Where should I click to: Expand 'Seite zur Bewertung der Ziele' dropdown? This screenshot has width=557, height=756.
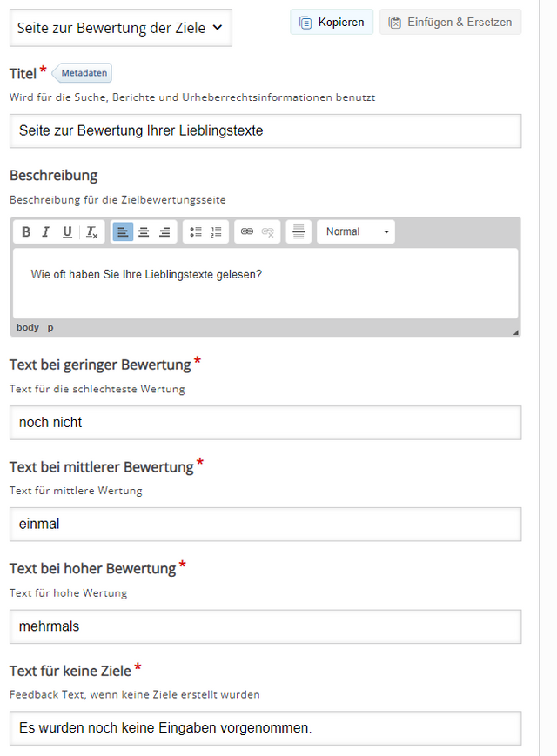tap(121, 28)
